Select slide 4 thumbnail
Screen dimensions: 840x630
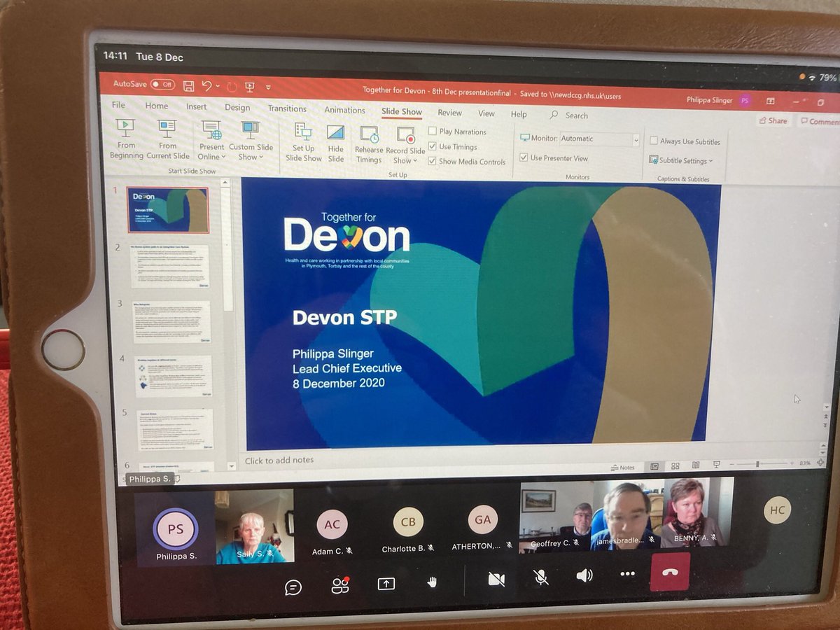(x=172, y=377)
